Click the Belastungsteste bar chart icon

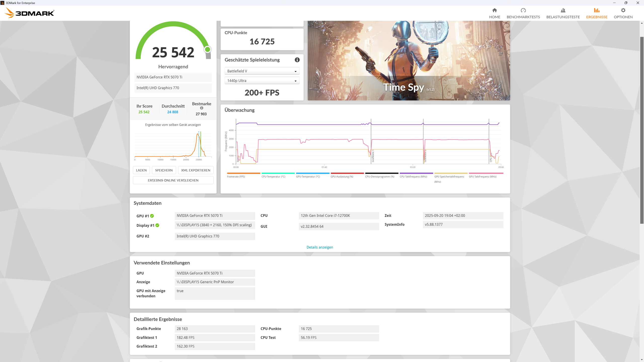pyautogui.click(x=563, y=10)
